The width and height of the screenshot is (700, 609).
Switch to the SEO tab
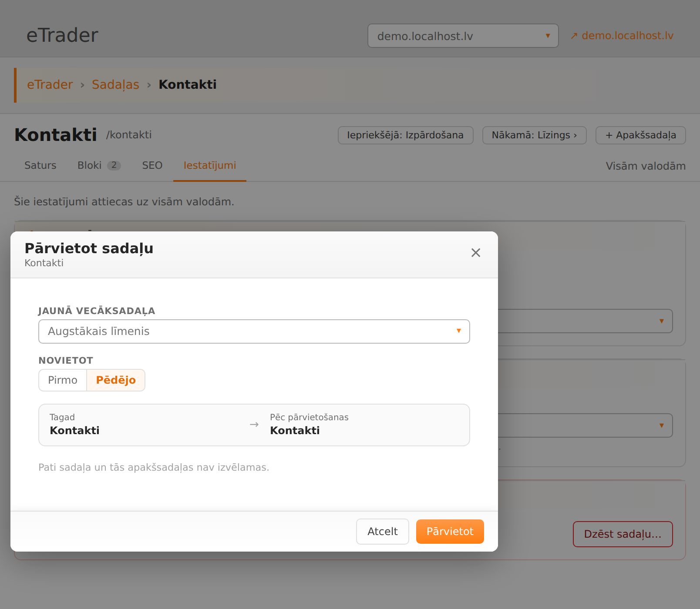pyautogui.click(x=152, y=165)
